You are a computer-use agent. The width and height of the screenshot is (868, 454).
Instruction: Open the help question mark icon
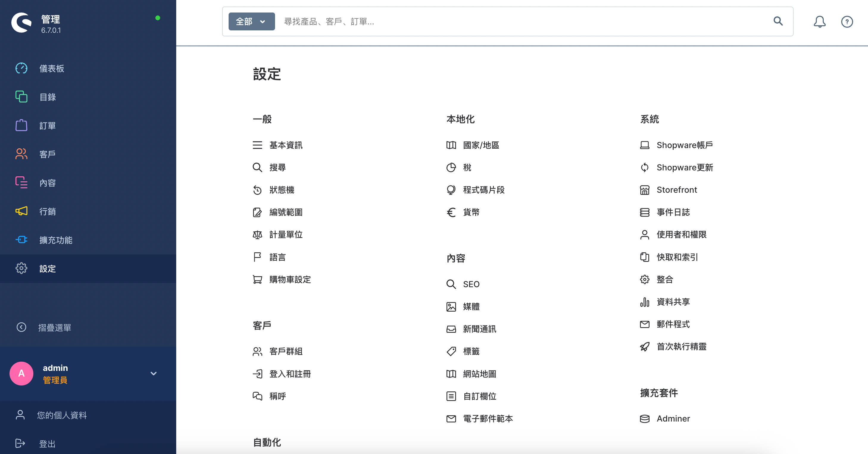pyautogui.click(x=847, y=21)
